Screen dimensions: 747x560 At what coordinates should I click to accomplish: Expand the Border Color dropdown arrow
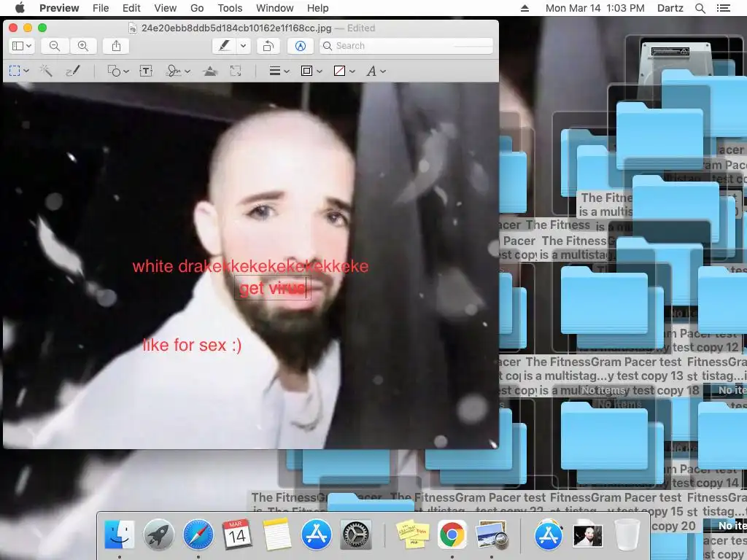point(320,71)
